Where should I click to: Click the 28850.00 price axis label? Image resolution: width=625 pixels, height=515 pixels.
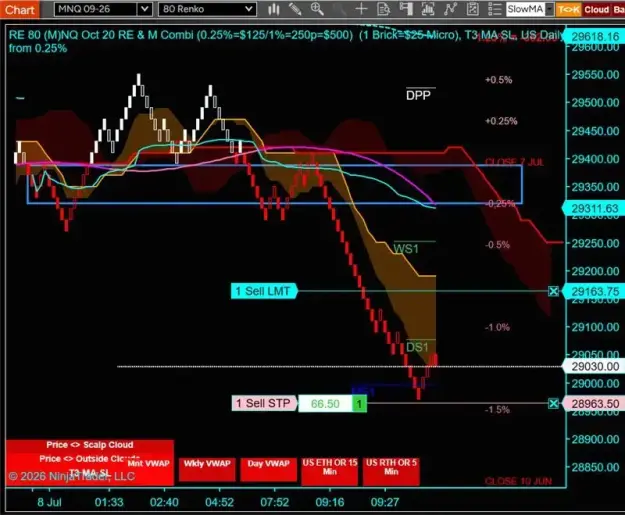coord(596,467)
